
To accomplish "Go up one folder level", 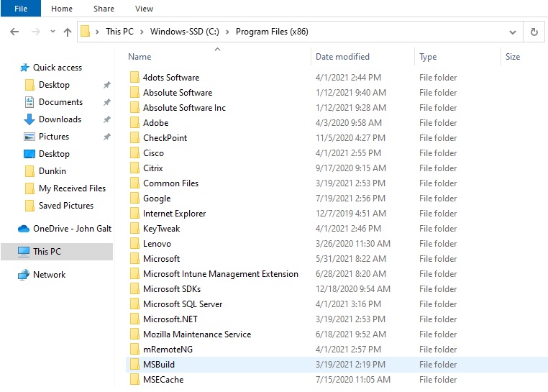I will 68,32.
